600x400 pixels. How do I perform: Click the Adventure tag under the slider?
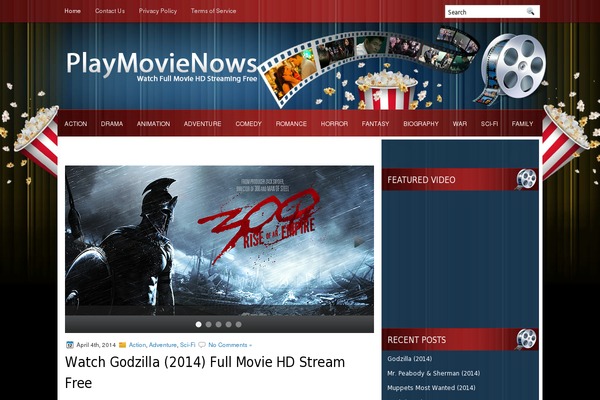point(163,345)
